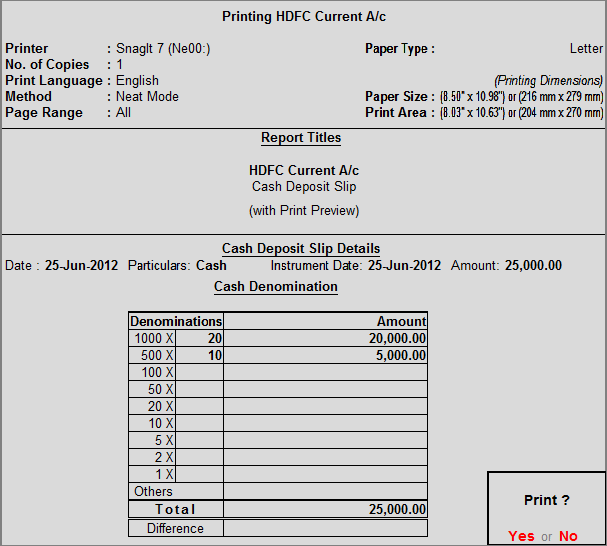Click the count field for 20 X row
Image resolution: width=607 pixels, height=546 pixels.
(199, 406)
